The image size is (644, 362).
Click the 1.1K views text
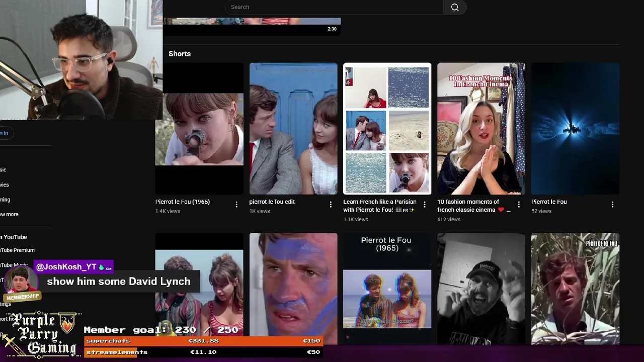[x=356, y=220]
